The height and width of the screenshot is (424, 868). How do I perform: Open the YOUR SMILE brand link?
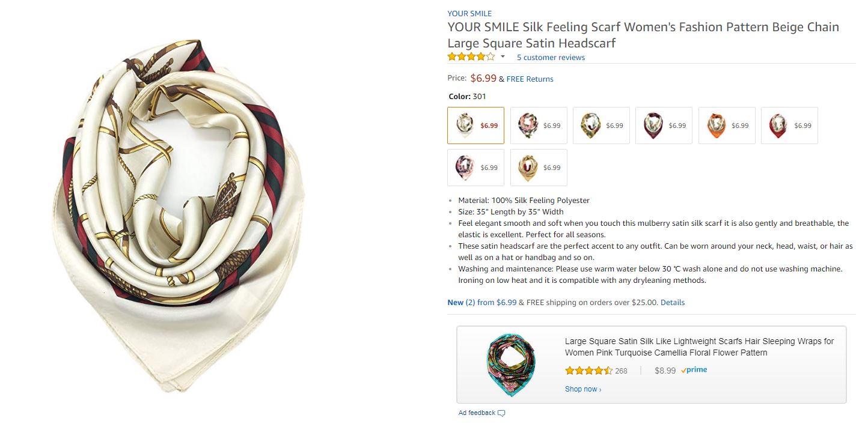pyautogui.click(x=469, y=13)
